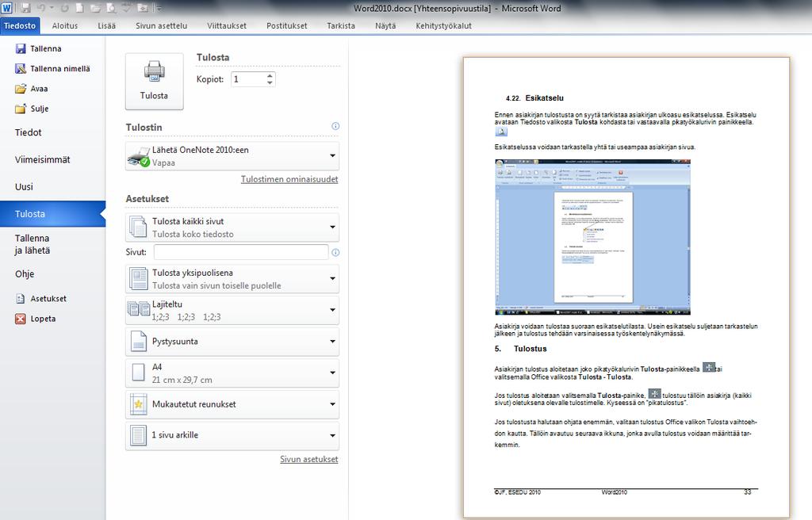Switch to the Tarkista tab
Viewport: 812px width, 520px height.
pyautogui.click(x=341, y=25)
